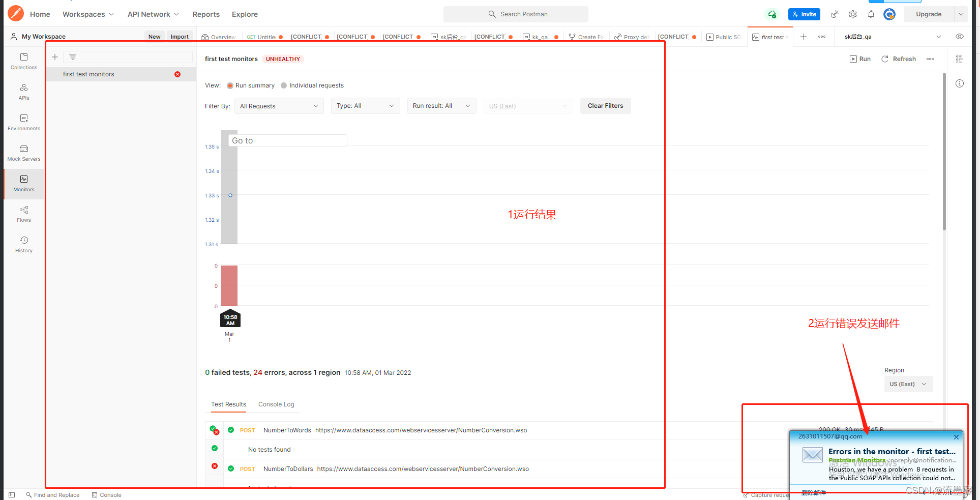
Task: Open the notifications bell icon
Action: coord(871,14)
